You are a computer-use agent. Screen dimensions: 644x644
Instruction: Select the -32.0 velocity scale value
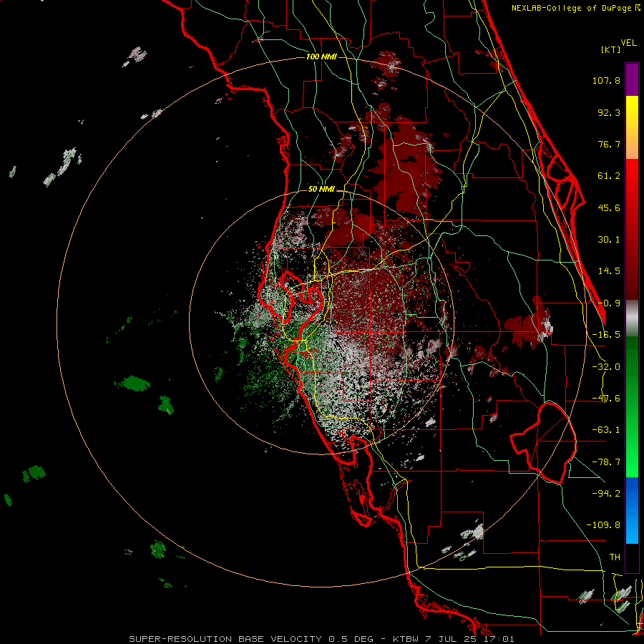coord(606,367)
